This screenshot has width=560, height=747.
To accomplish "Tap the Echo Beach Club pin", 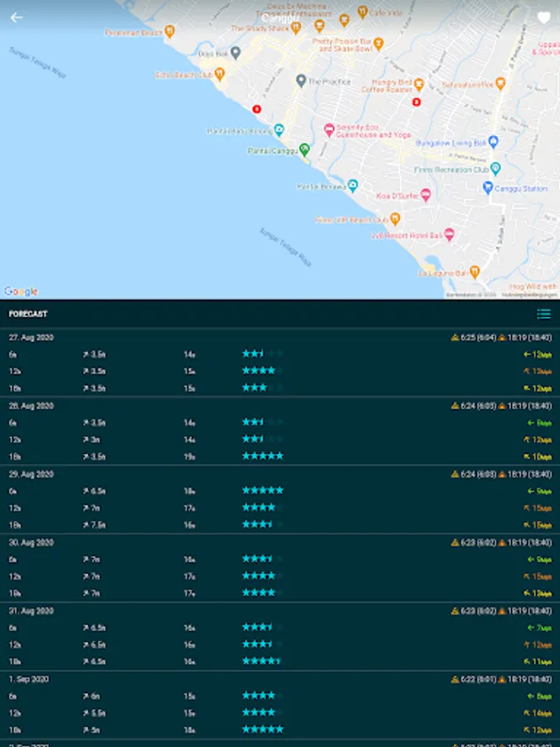I will click(x=220, y=74).
